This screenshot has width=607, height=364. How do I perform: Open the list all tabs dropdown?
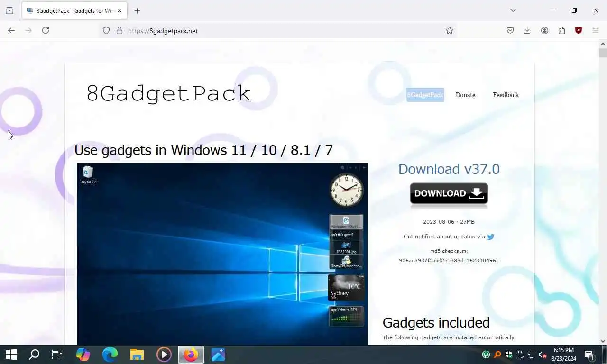[x=513, y=10]
